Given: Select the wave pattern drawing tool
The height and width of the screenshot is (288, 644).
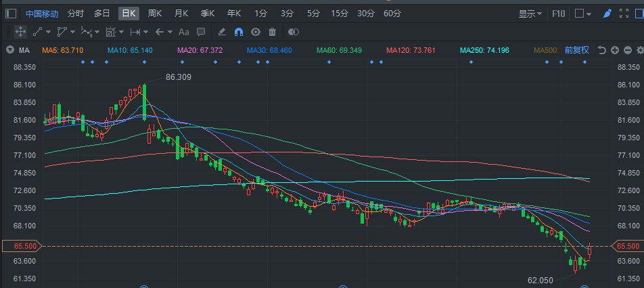Looking at the screenshot, I should tap(86, 32).
